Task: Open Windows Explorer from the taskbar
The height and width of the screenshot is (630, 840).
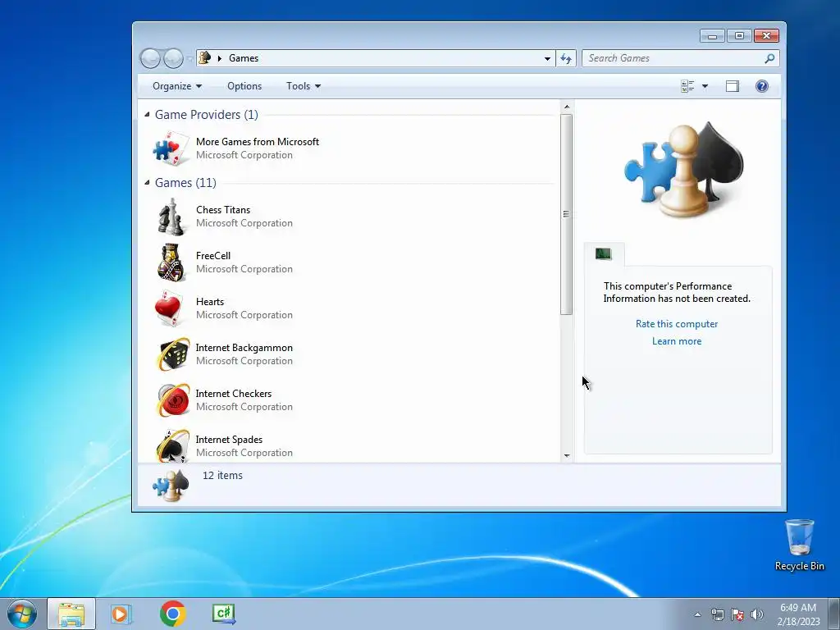Action: [71, 614]
